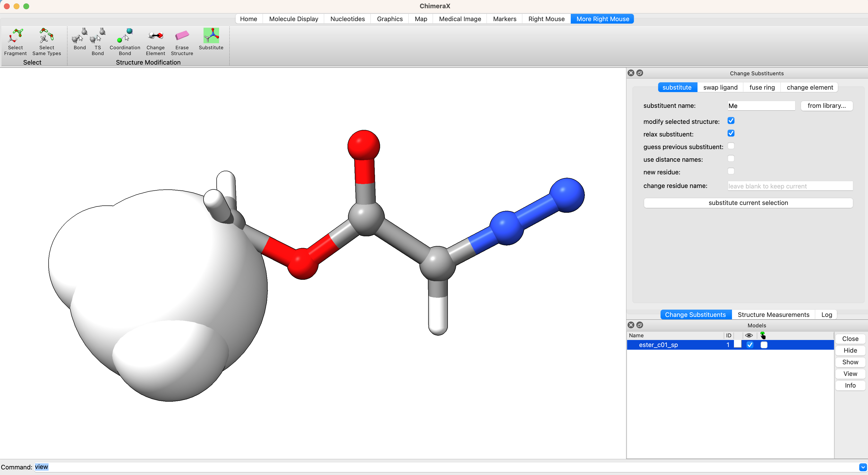The height and width of the screenshot is (475, 868).
Task: Open the Markers tab
Action: click(504, 19)
